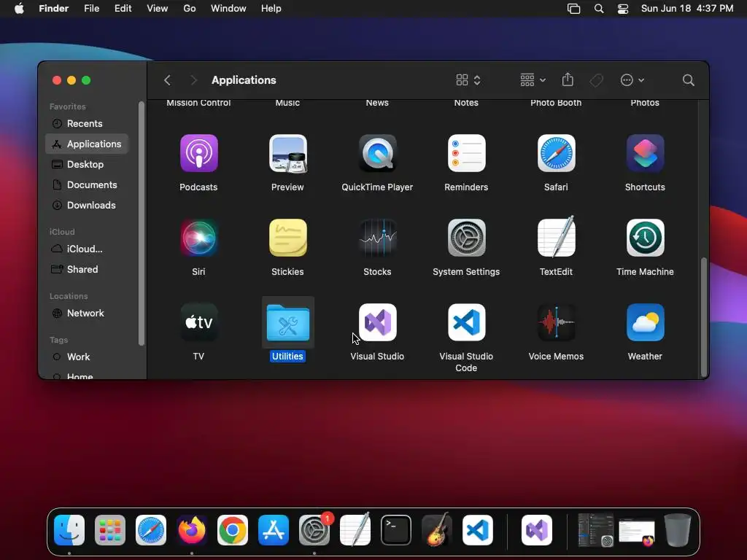
Task: Select Applications in the sidebar
Action: coord(88,144)
